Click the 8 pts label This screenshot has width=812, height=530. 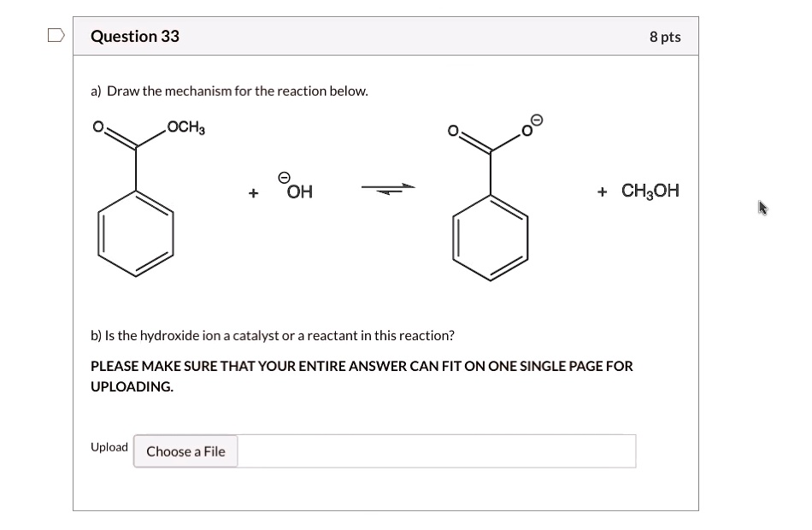tap(665, 37)
